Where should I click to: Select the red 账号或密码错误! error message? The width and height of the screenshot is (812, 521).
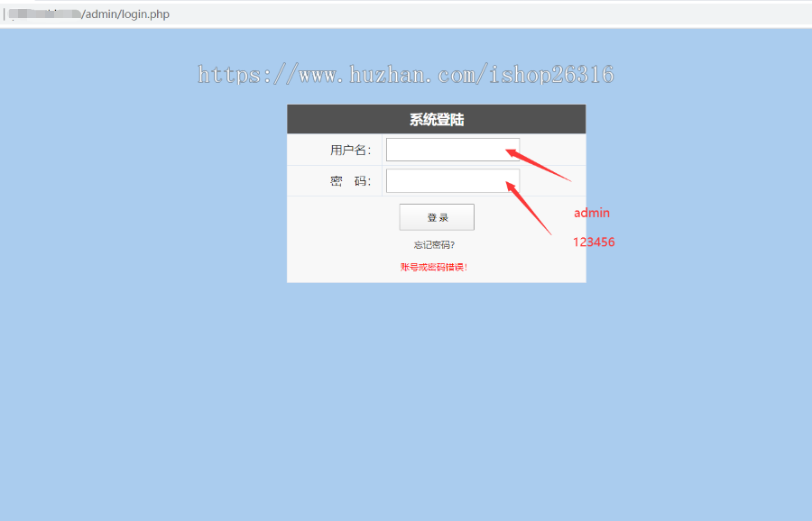point(434,267)
